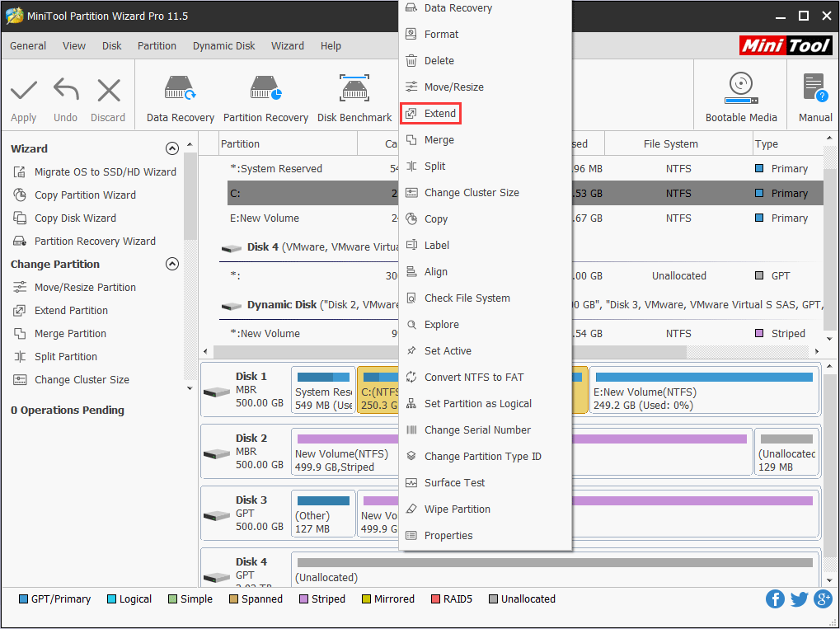This screenshot has height=629, width=840.
Task: Choose Surface Test in context menu
Action: (x=485, y=483)
